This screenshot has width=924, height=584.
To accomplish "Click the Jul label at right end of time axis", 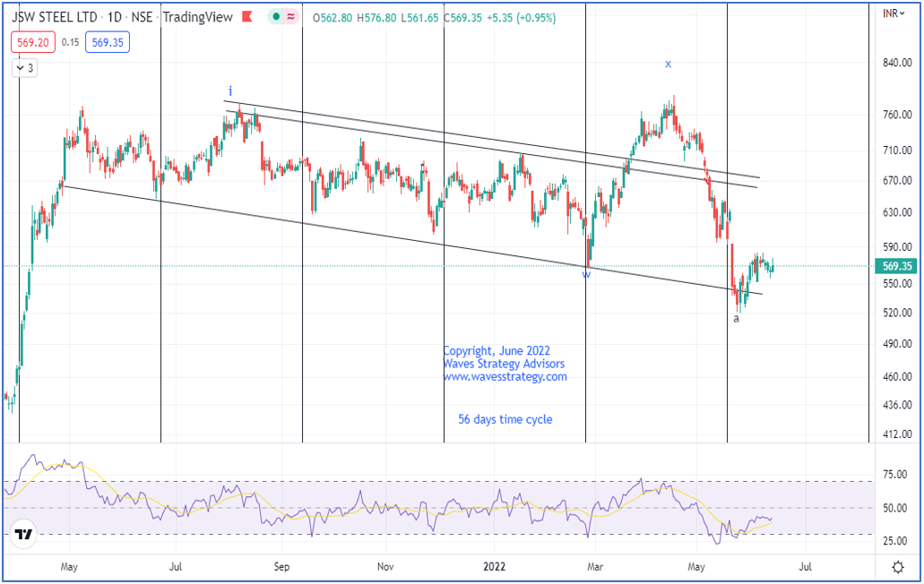I will (x=805, y=566).
